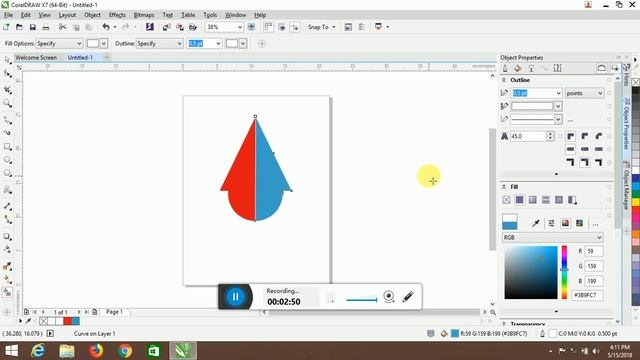
Task: Select the Drop Shadow tool
Action: (7, 236)
